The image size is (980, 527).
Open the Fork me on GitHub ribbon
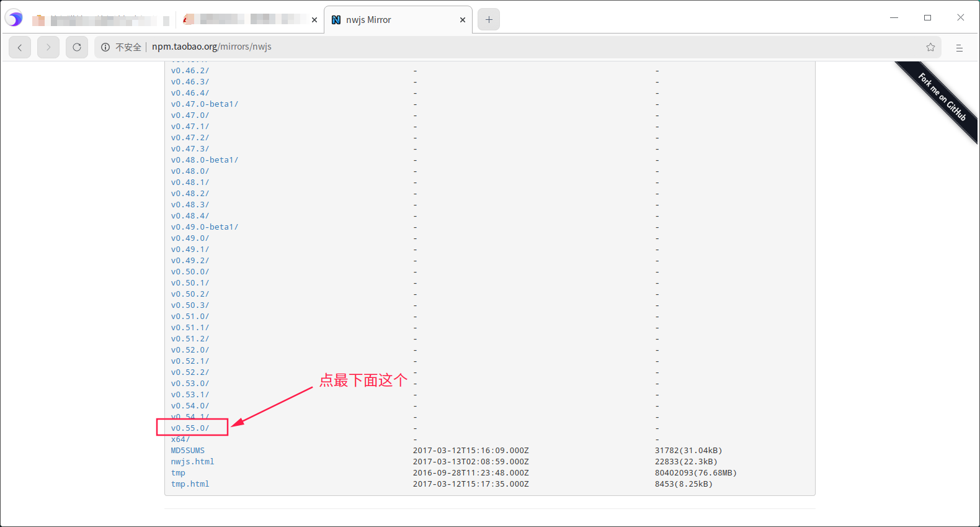click(942, 97)
